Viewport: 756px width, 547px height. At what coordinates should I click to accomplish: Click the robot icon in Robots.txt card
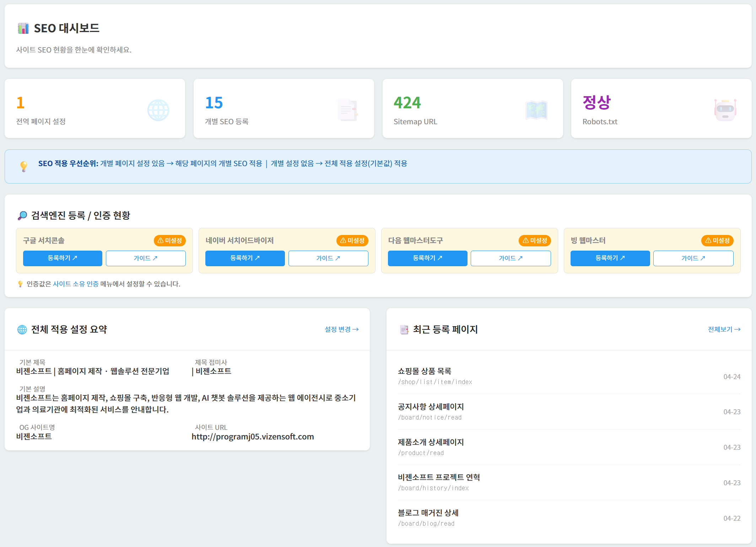[x=725, y=110]
